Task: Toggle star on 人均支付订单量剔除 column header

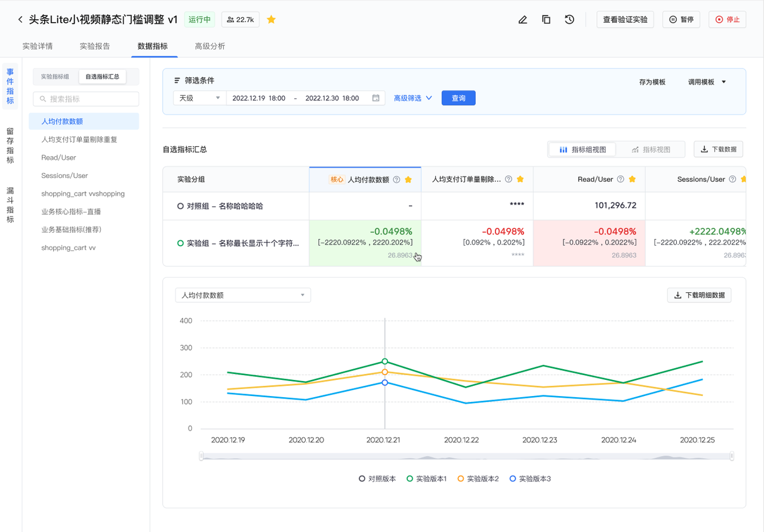Action: click(x=520, y=180)
